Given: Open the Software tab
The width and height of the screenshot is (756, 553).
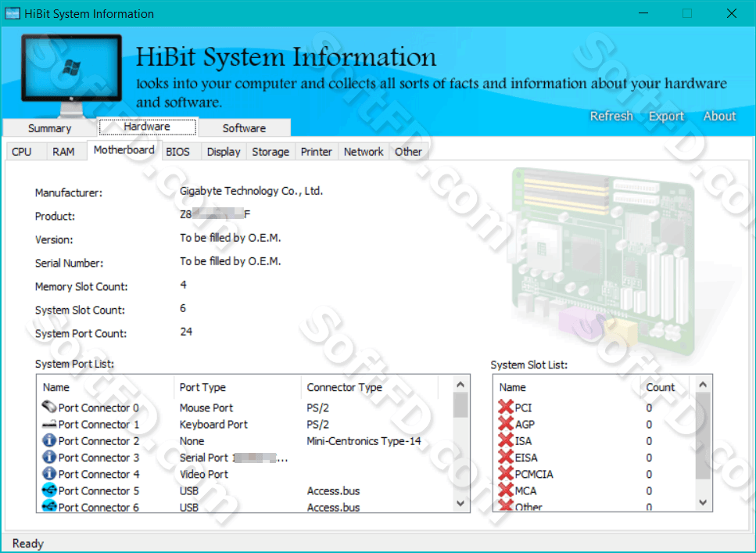Looking at the screenshot, I should coord(245,128).
